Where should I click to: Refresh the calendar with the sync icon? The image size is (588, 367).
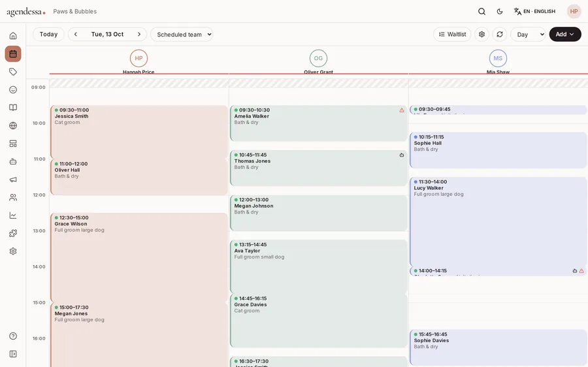tap(500, 35)
